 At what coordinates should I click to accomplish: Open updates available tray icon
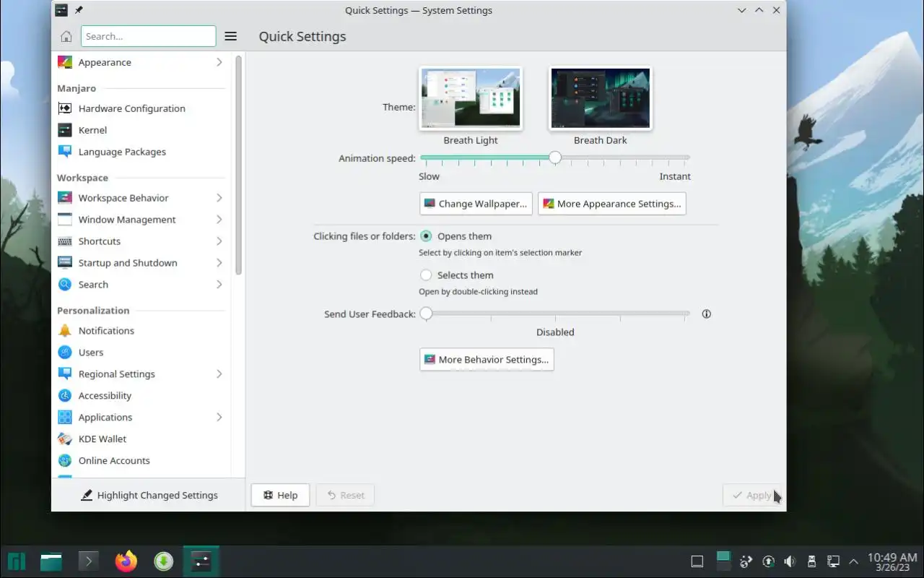(x=768, y=561)
